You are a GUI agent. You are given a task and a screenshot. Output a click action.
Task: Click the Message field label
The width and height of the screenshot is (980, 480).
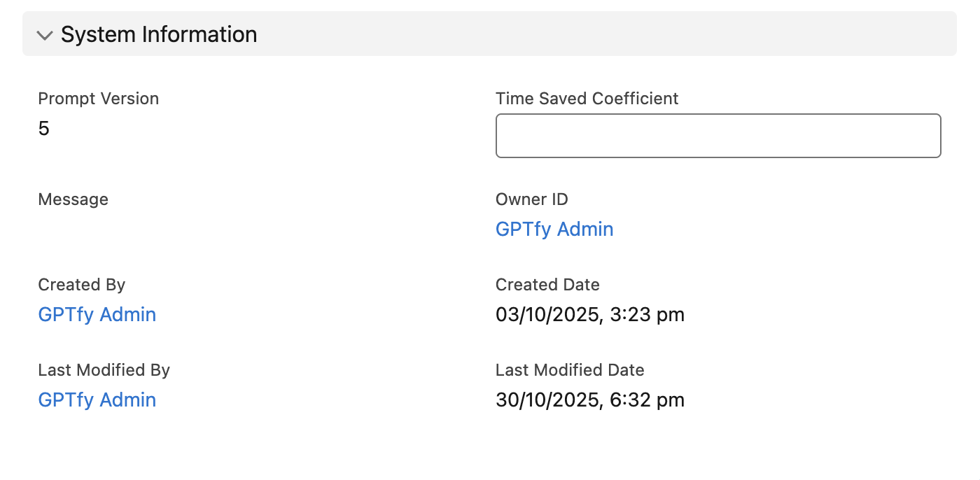[x=73, y=199]
